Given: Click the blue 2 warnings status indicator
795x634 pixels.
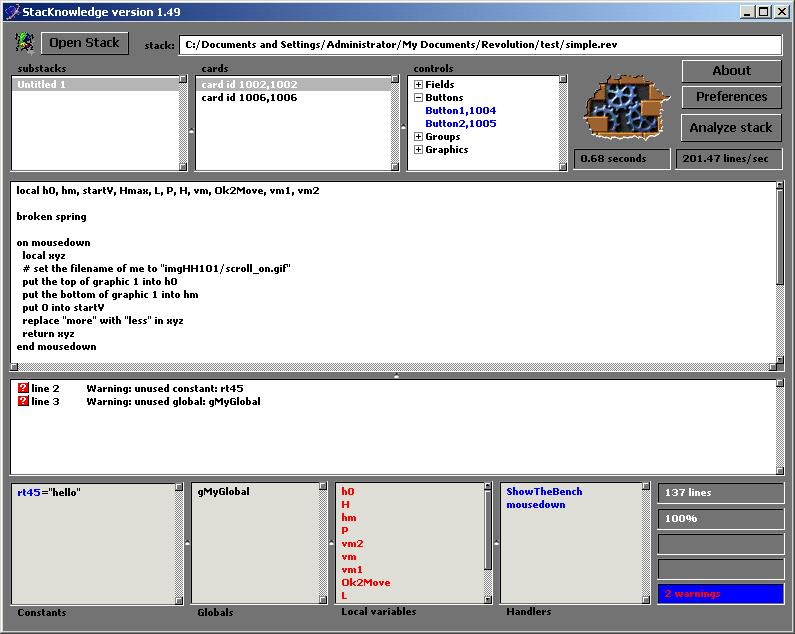Looking at the screenshot, I should click(720, 594).
